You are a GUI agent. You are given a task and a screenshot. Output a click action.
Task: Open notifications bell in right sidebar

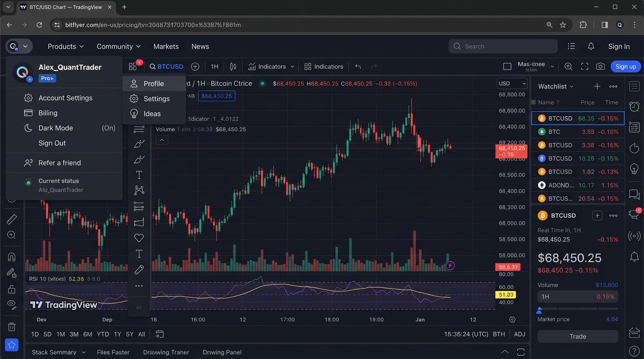(x=634, y=256)
